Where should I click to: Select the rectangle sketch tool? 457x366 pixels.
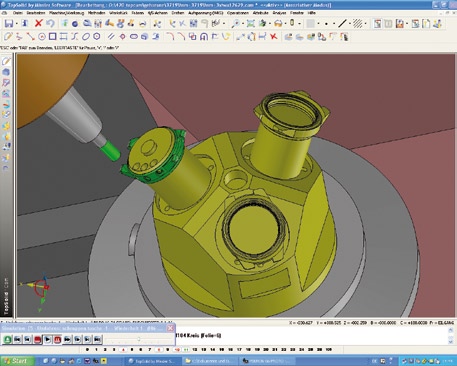pos(52,36)
